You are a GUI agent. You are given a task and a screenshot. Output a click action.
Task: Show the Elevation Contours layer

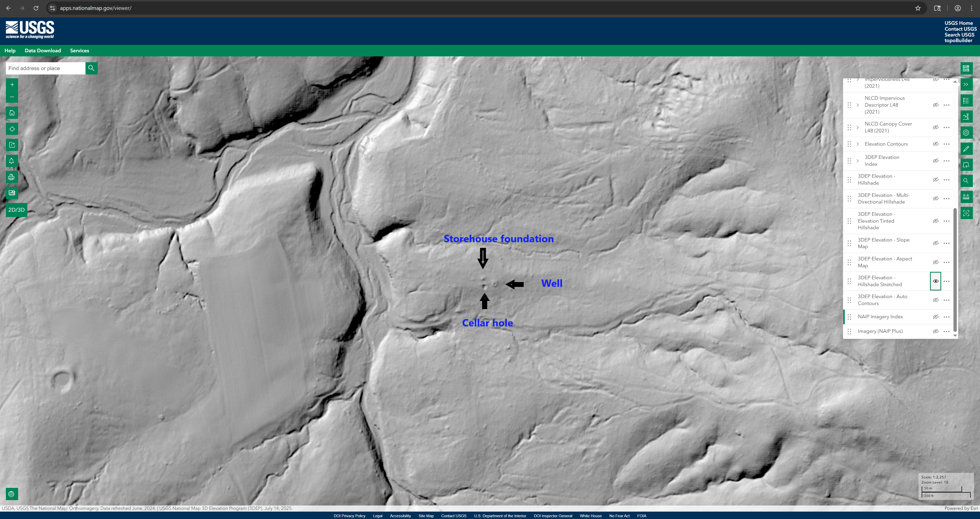[936, 144]
